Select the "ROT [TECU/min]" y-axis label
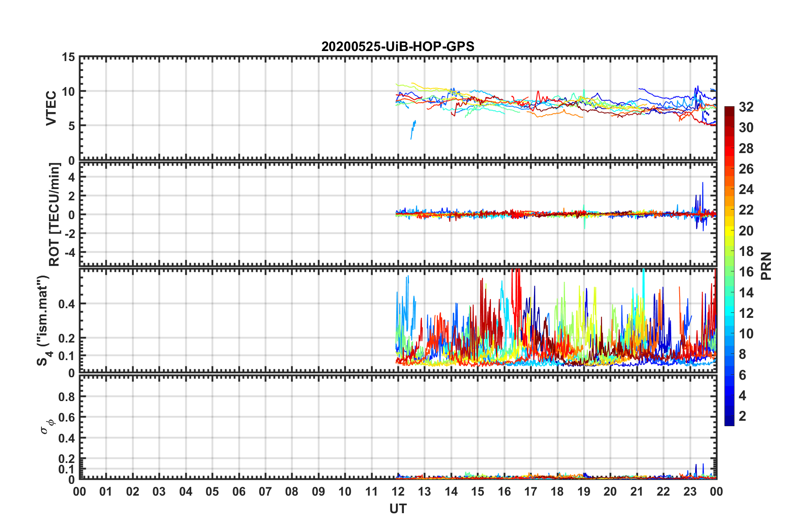 click(54, 215)
